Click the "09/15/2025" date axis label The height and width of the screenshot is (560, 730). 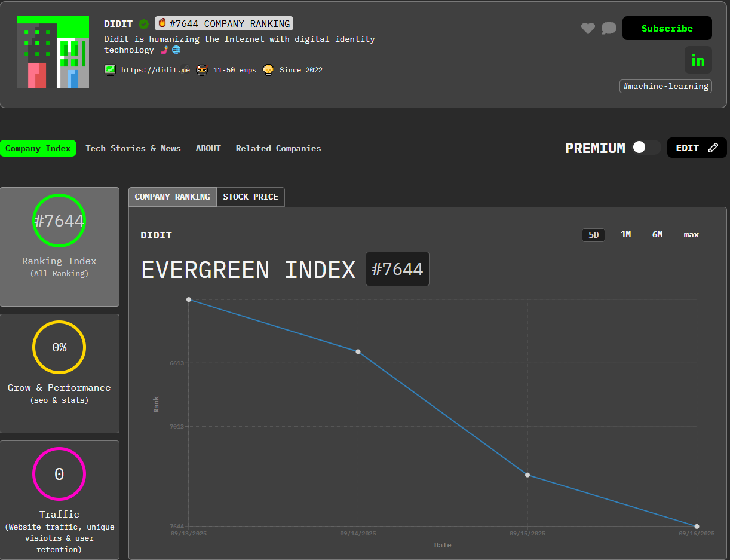(527, 534)
